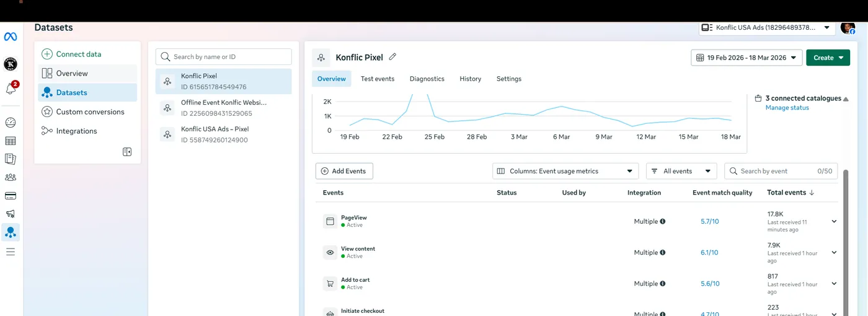868x316 pixels.
Task: Click the Add to cart event icon
Action: [x=330, y=283]
